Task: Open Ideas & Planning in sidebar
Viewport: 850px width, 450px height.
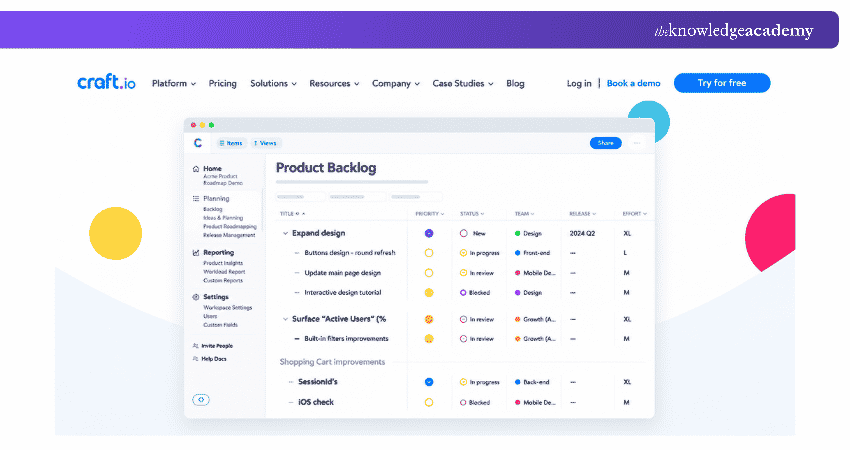Action: (223, 218)
